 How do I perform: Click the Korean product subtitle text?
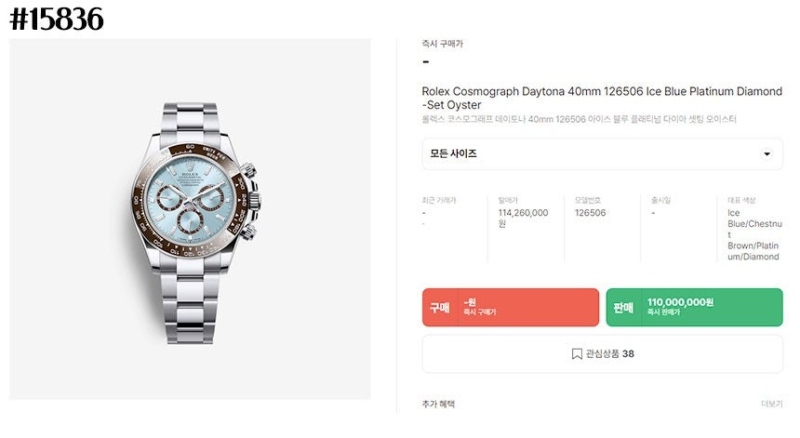tap(579, 119)
